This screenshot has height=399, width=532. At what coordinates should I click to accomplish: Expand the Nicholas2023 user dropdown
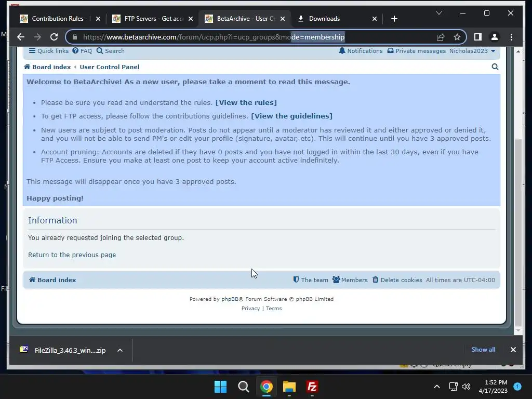(472, 51)
